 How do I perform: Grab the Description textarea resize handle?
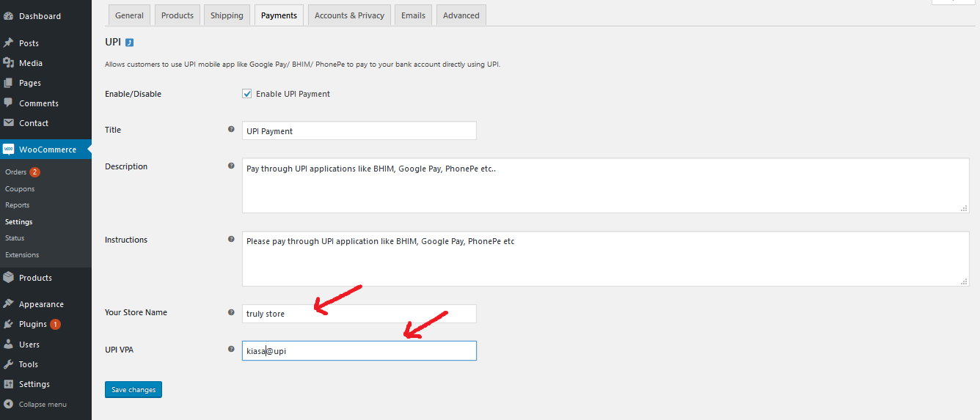[x=965, y=208]
